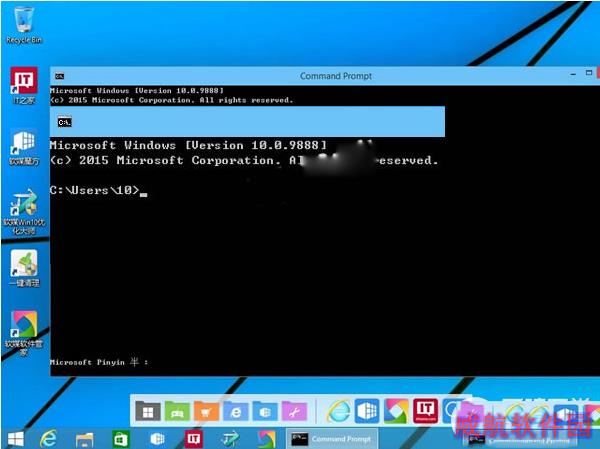Image resolution: width=600 pixels, height=449 pixels.
Task: Click the C:\ icon in the inner blue title bar
Action: (x=65, y=122)
